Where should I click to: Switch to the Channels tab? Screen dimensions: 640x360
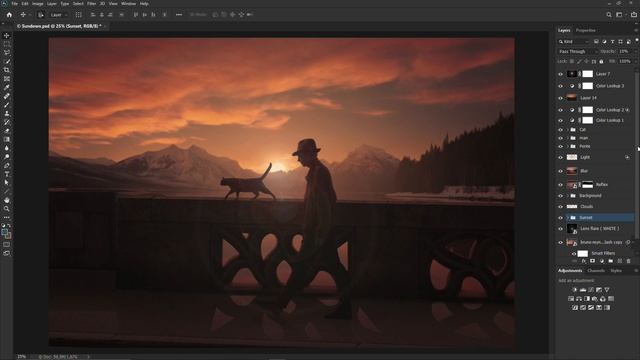(596, 271)
